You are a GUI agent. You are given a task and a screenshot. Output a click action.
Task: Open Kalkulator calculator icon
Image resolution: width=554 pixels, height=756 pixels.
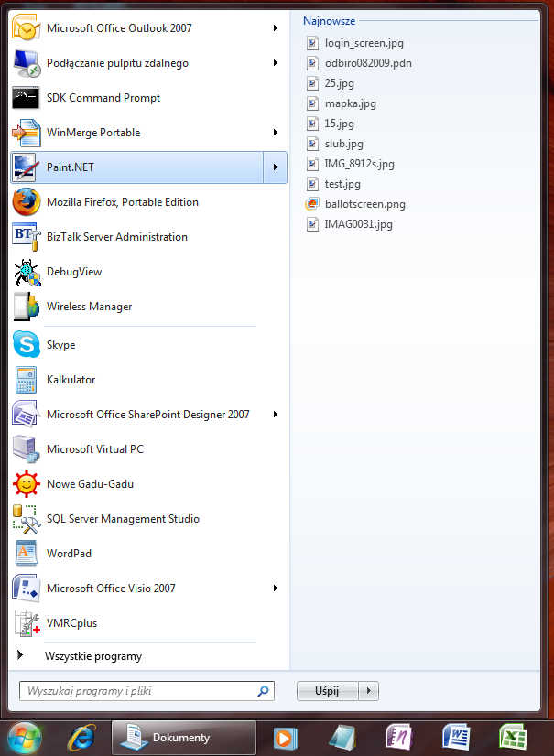26,380
